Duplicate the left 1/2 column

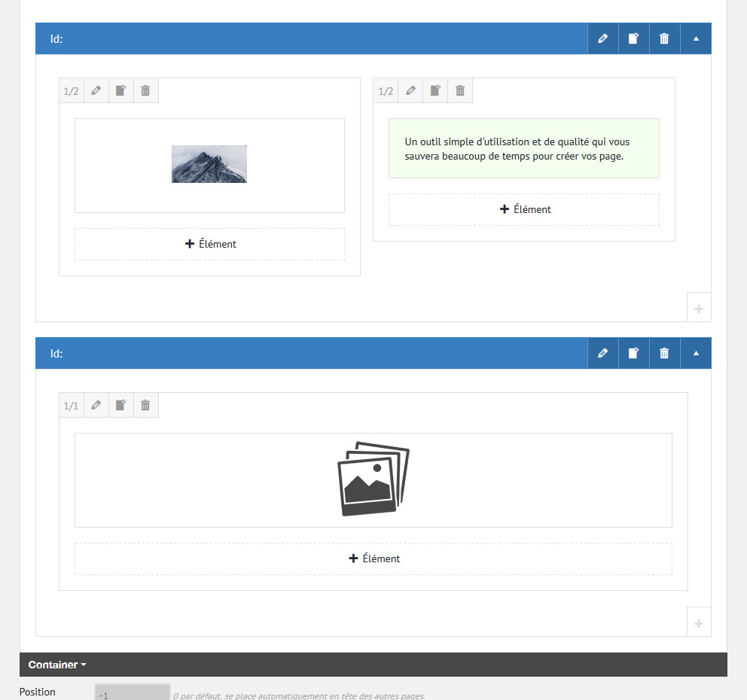120,91
